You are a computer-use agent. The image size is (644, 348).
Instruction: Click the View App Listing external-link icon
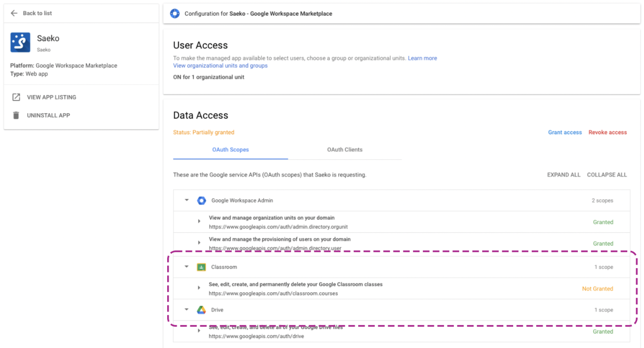coord(16,97)
